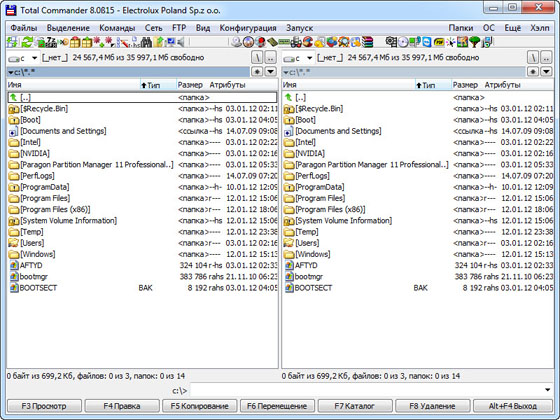Viewport: 560px width, 420px height.
Task: Click the green refresh arrows toolbar icon
Action: pyautogui.click(x=27, y=42)
